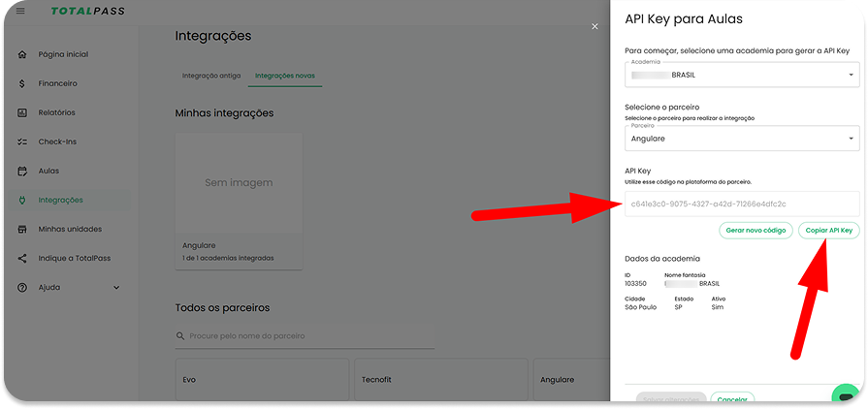Click the Integrações plug icon

coord(22,200)
